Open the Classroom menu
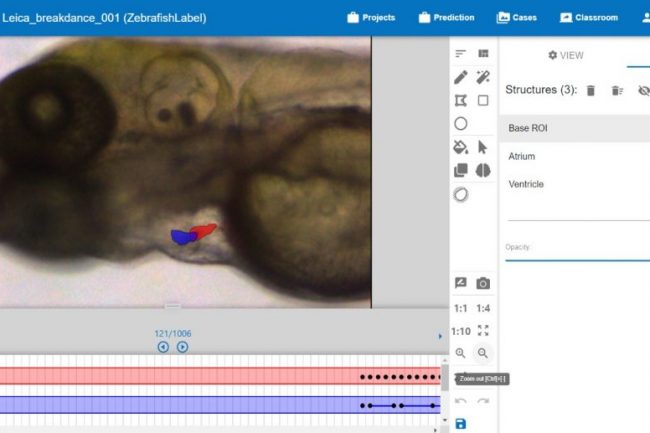 [x=589, y=17]
